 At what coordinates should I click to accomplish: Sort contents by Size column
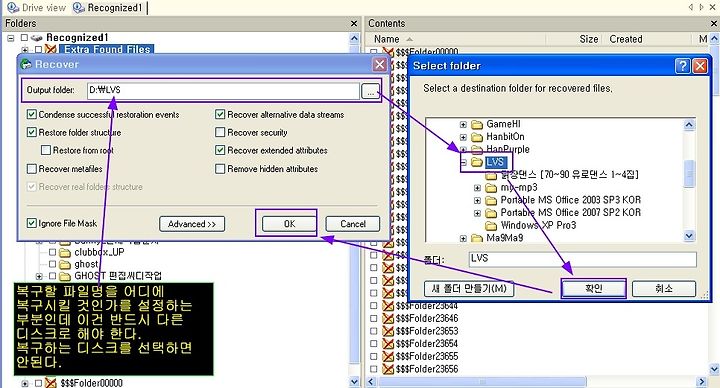click(588, 39)
